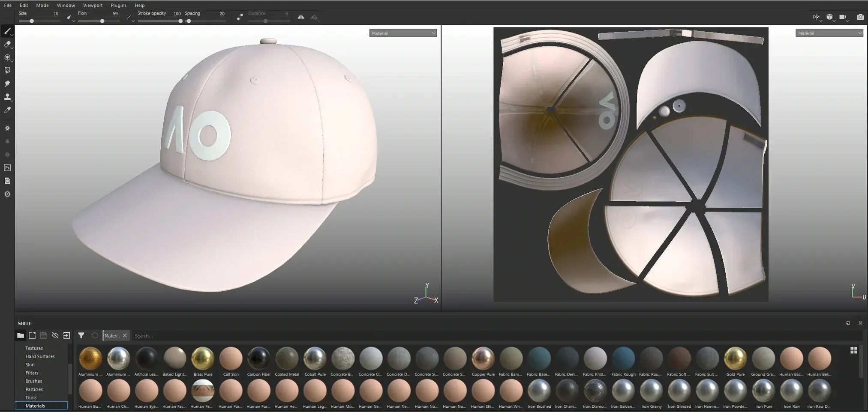This screenshot has height=412, width=868.
Task: Select the Clone stamp tool
Action: (x=7, y=97)
